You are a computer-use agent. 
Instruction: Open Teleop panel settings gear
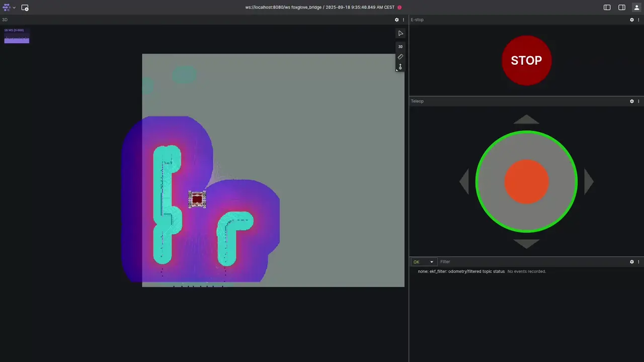[632, 102]
